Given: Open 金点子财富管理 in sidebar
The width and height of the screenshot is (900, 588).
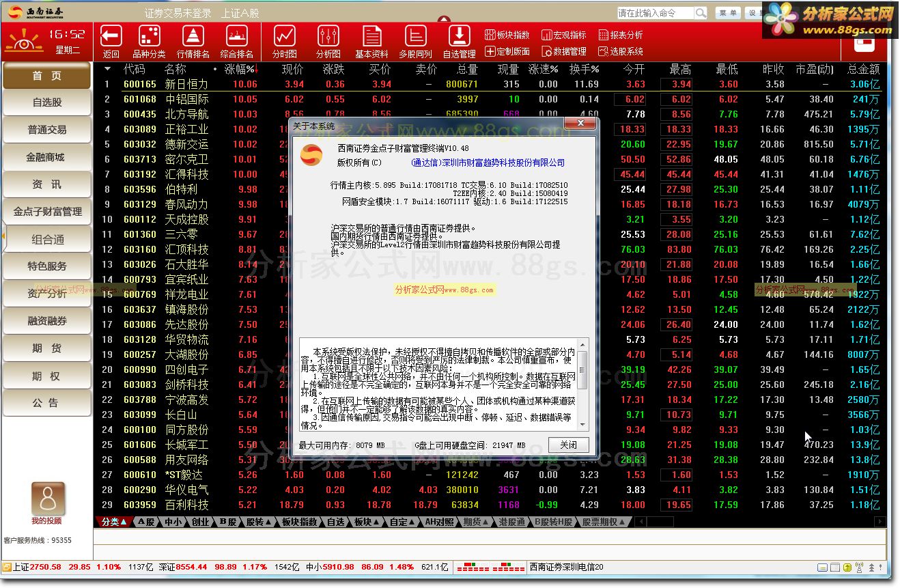Looking at the screenshot, I should pyautogui.click(x=47, y=212).
